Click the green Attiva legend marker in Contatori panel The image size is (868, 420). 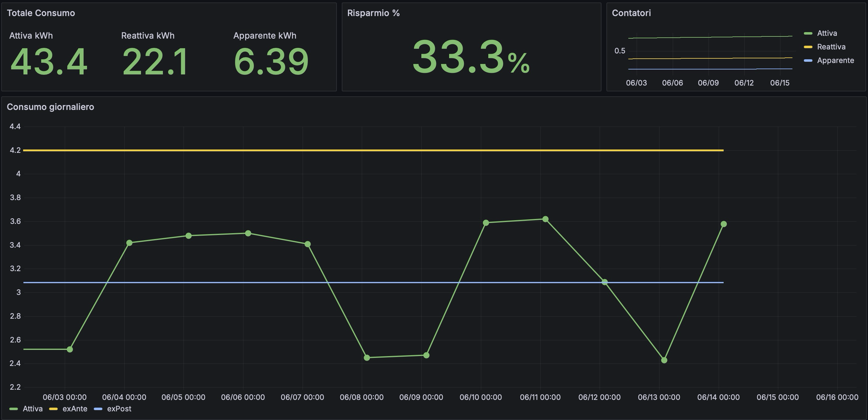(x=808, y=33)
